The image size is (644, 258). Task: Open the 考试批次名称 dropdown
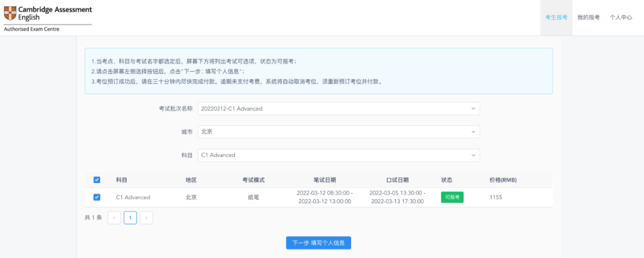[x=339, y=108]
